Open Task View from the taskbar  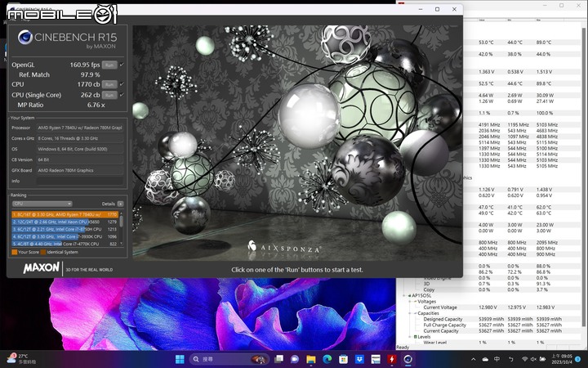point(278,359)
